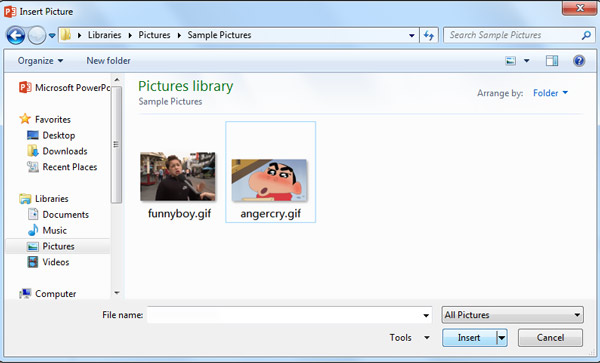This screenshot has width=600, height=363.
Task: Click the Insert button
Action: (x=469, y=338)
